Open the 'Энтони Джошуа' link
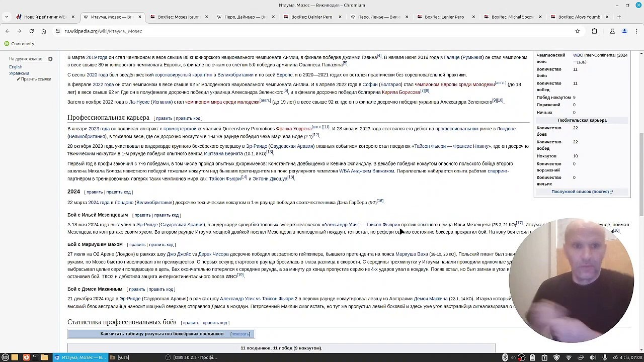The image size is (644, 362). tap(270, 178)
